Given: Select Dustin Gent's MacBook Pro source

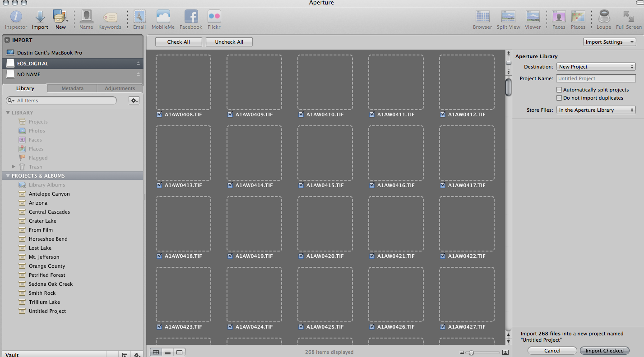Looking at the screenshot, I should [x=73, y=53].
